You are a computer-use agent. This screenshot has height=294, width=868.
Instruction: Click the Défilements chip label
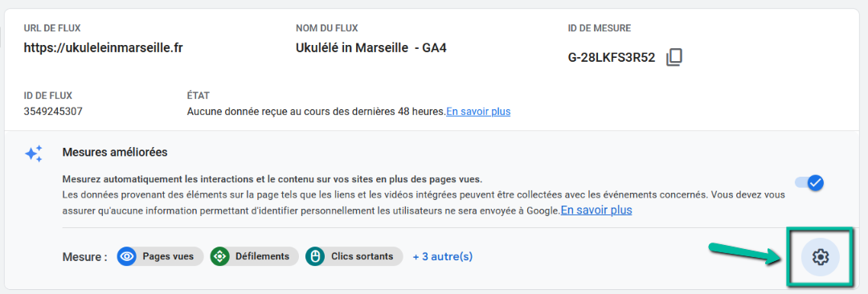click(262, 256)
